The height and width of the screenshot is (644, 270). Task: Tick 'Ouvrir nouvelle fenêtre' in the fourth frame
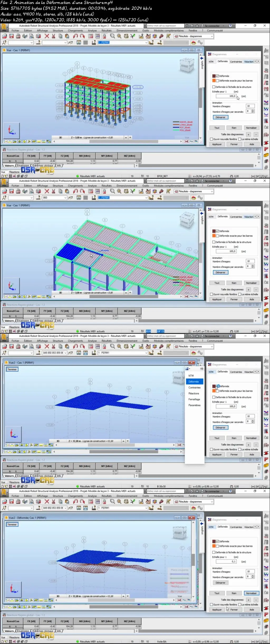click(x=211, y=604)
